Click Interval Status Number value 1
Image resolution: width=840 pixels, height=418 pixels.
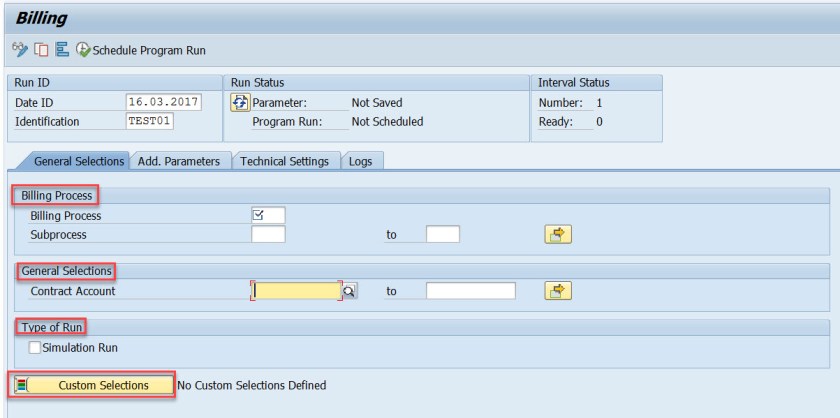(x=599, y=102)
